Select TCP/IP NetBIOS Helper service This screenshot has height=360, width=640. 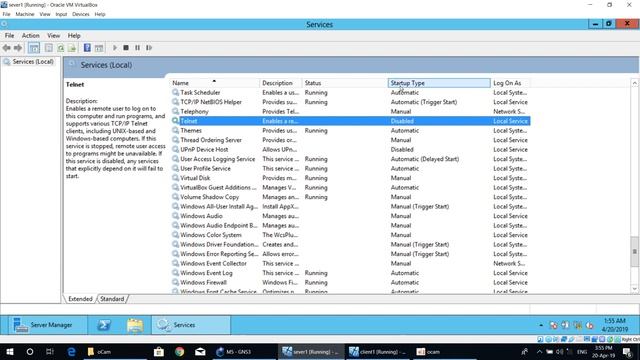pos(351,102)
